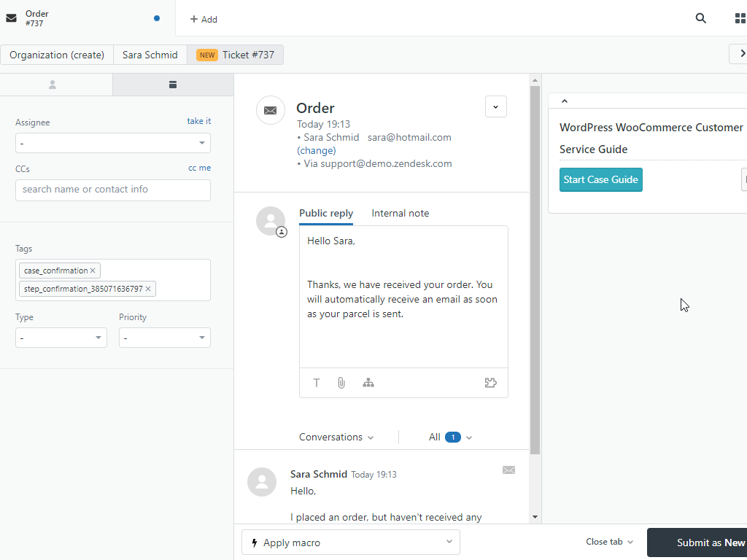
Task: Click the sara@hotmail.com email text
Action: point(409,137)
